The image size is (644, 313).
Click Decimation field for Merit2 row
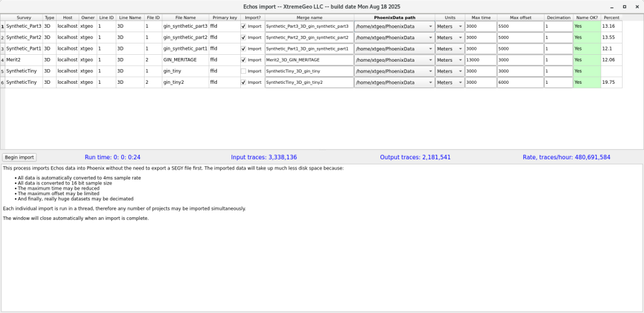pos(558,60)
